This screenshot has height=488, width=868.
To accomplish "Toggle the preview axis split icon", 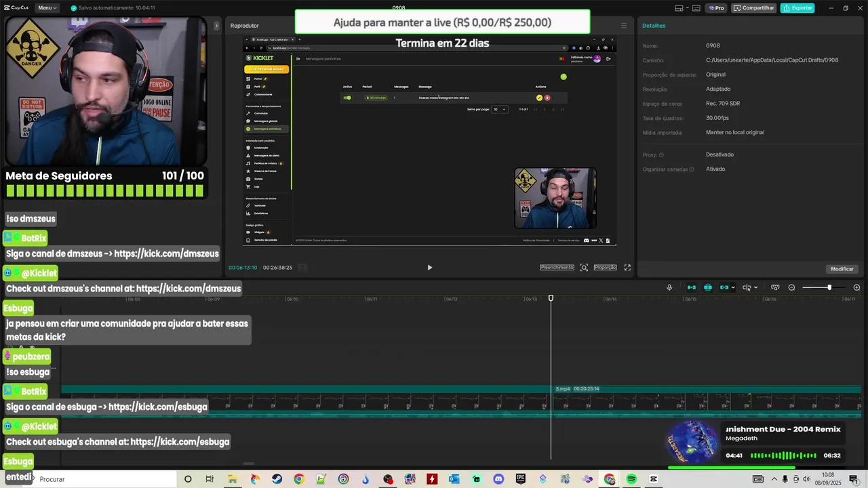I will [747, 287].
